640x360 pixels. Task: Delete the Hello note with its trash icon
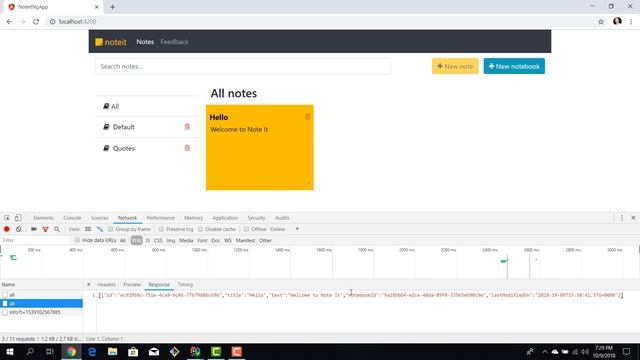[308, 117]
